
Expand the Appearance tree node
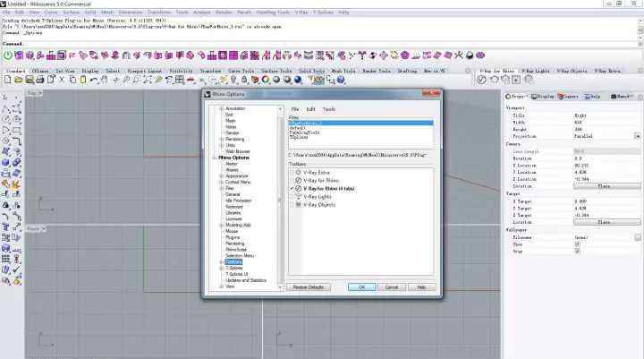tap(222, 176)
